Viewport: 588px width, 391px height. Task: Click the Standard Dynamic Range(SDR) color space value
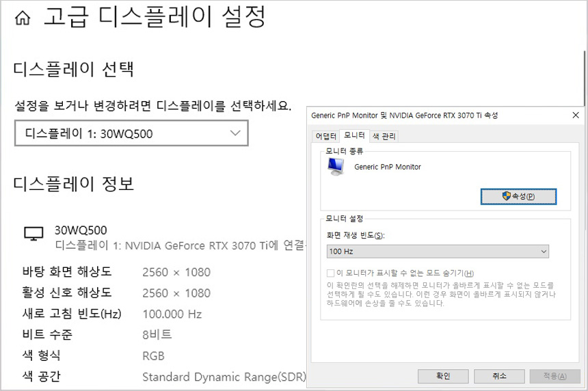[224, 377]
